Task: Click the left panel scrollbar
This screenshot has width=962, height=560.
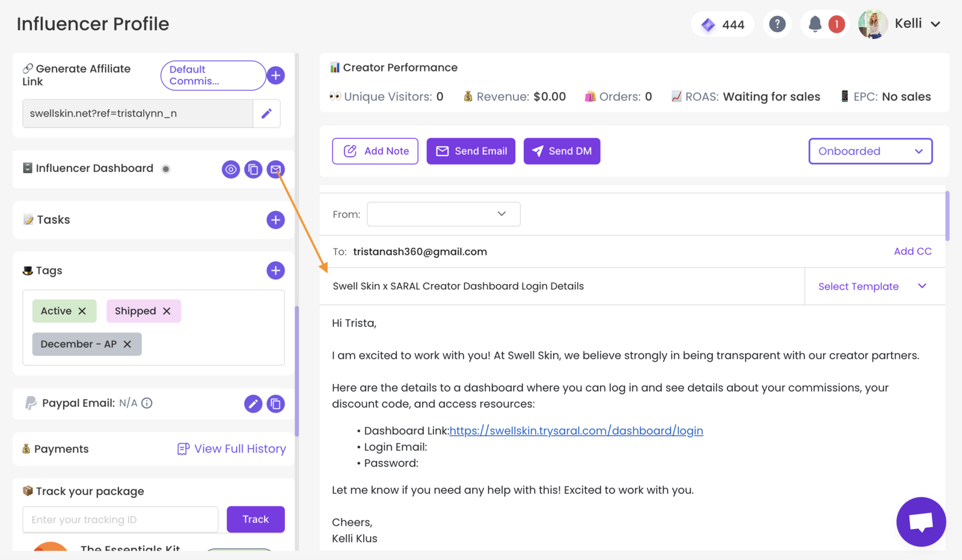Action: (297, 371)
